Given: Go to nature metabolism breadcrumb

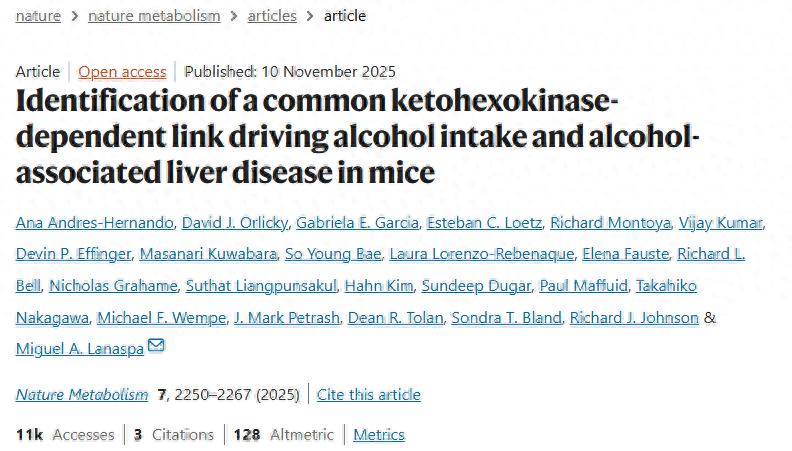Looking at the screenshot, I should 152,15.
